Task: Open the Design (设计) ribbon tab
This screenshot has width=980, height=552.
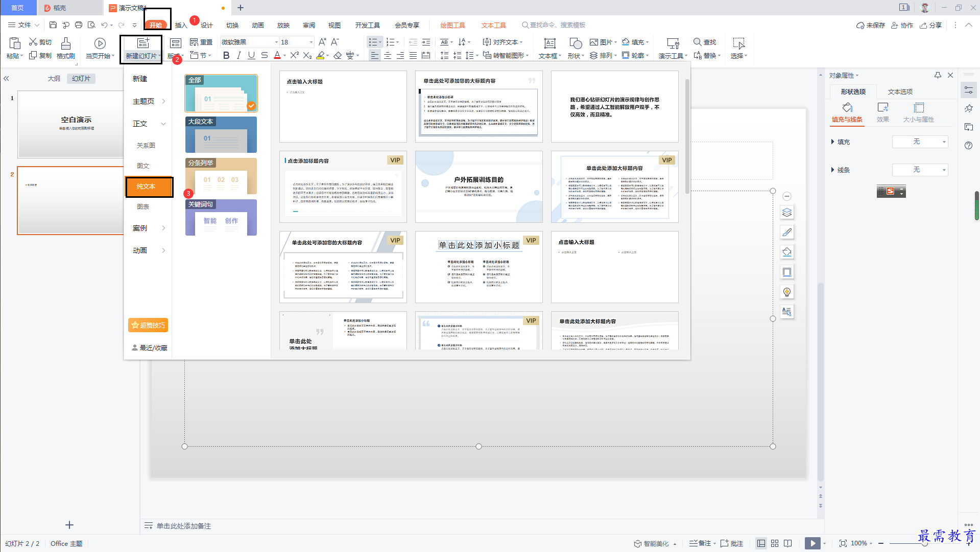Action: 207,25
